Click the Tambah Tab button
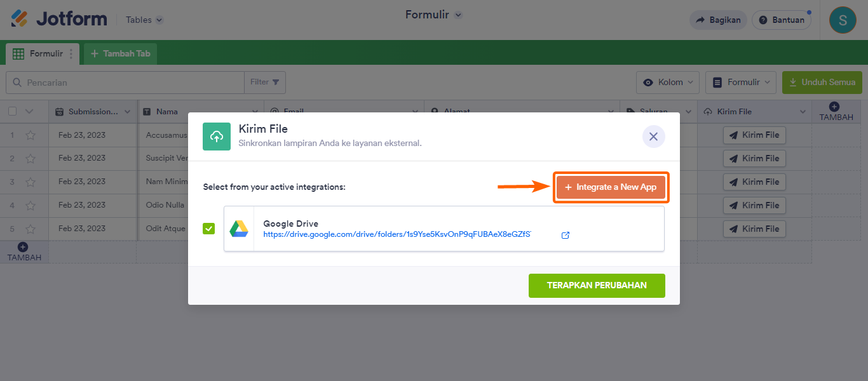This screenshot has width=868, height=381. [121, 54]
